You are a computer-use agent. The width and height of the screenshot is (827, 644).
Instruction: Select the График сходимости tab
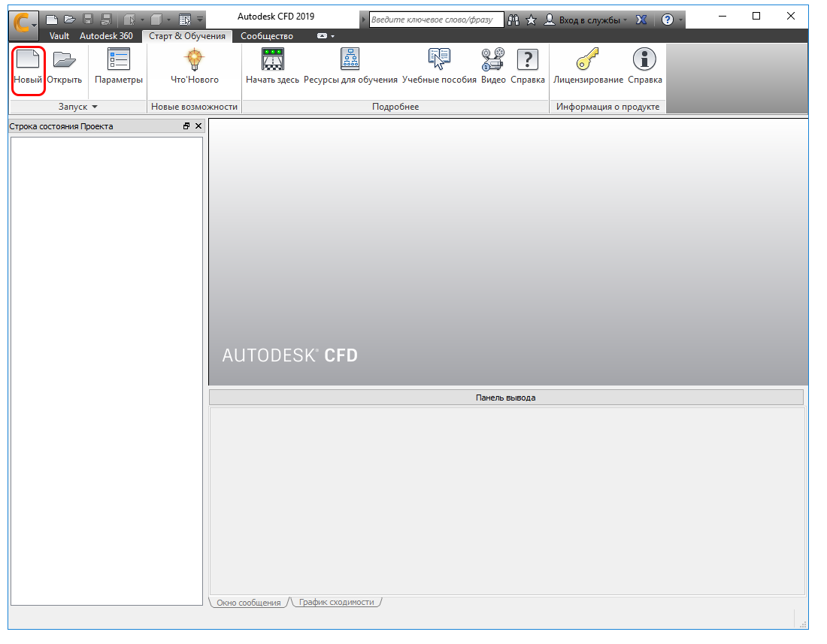click(337, 603)
